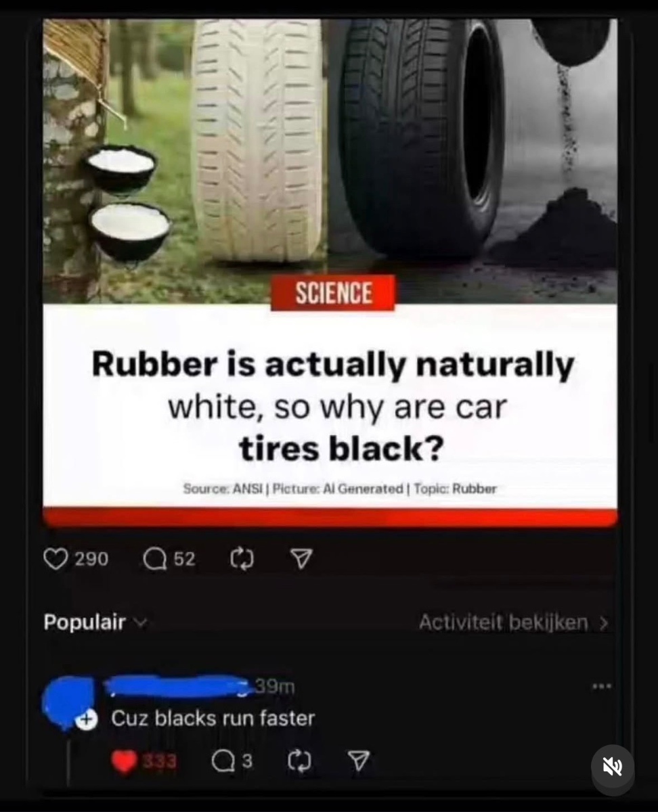Viewport: 658px width, 812px height.
Task: Repost the 'Cuz blacks run faster' comment
Action: pyautogui.click(x=298, y=762)
